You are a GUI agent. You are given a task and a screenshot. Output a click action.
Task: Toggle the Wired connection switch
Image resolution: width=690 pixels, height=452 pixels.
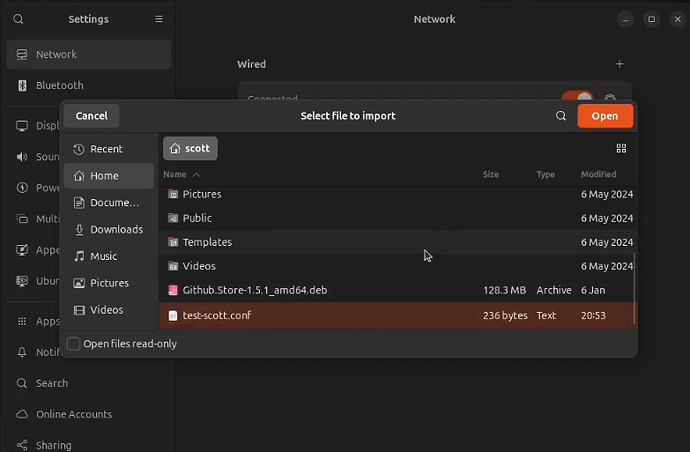pyautogui.click(x=577, y=99)
